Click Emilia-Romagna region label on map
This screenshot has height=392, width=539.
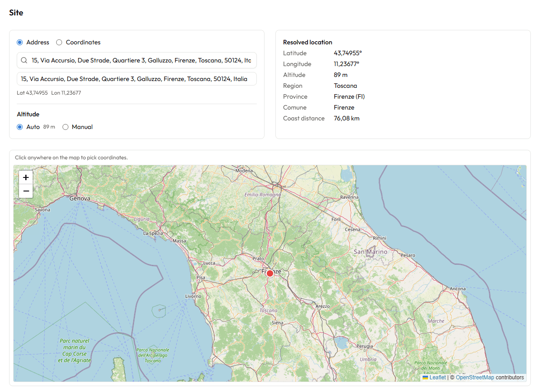coord(263,195)
